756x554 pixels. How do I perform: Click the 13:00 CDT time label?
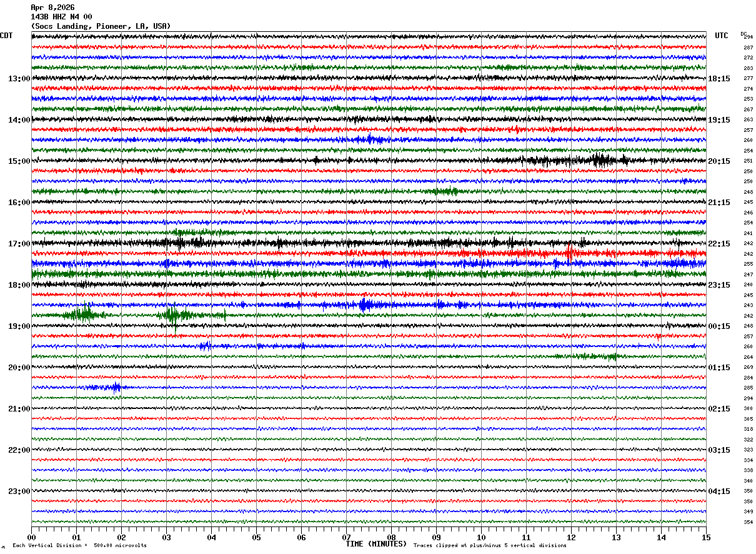19,78
